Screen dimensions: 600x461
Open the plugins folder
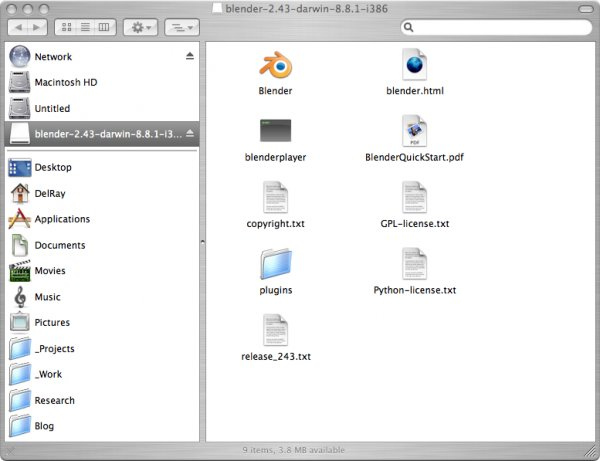coord(275,263)
